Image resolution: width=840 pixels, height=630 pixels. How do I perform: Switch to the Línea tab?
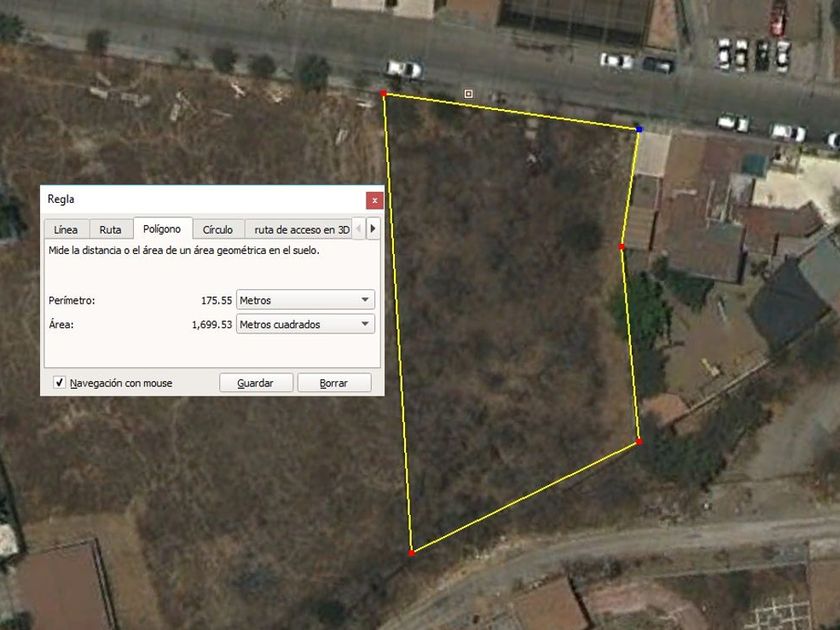pos(66,229)
